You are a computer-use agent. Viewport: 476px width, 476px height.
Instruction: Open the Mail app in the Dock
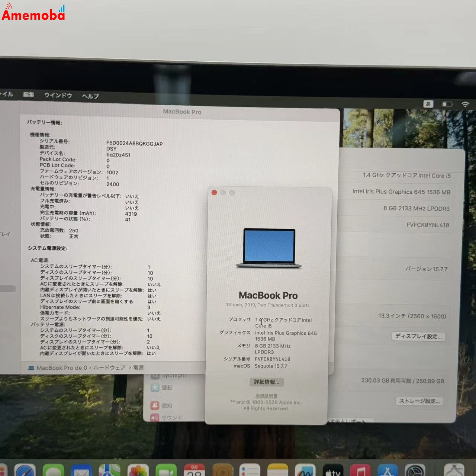81,471
